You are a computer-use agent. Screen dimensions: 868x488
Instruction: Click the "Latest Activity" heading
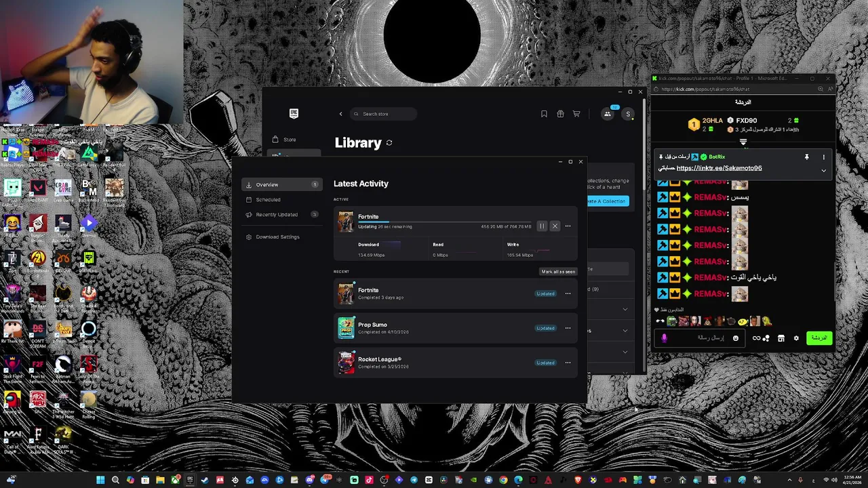tap(361, 184)
